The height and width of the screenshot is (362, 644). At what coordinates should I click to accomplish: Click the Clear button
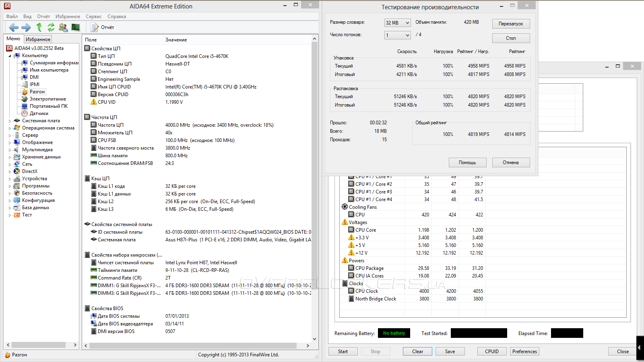[418, 352]
